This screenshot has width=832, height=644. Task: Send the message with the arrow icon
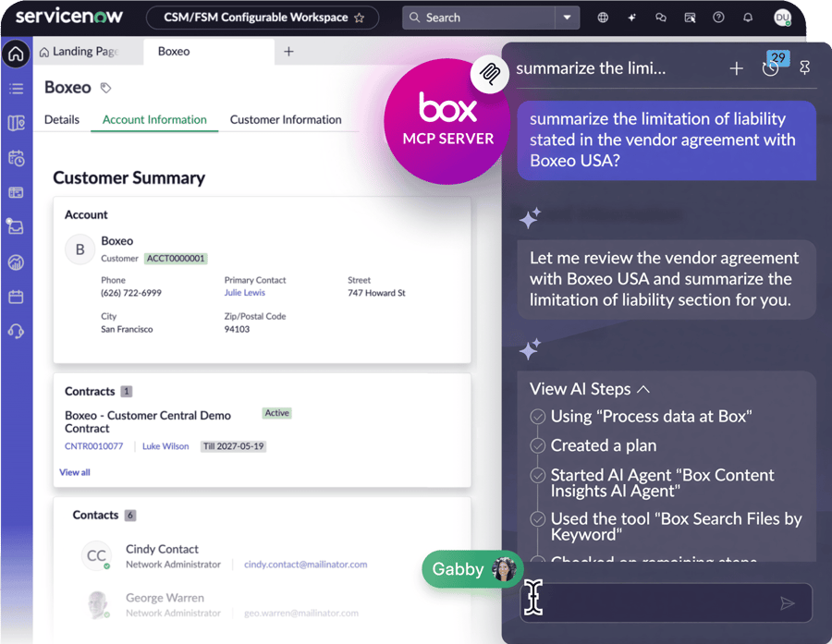point(788,603)
